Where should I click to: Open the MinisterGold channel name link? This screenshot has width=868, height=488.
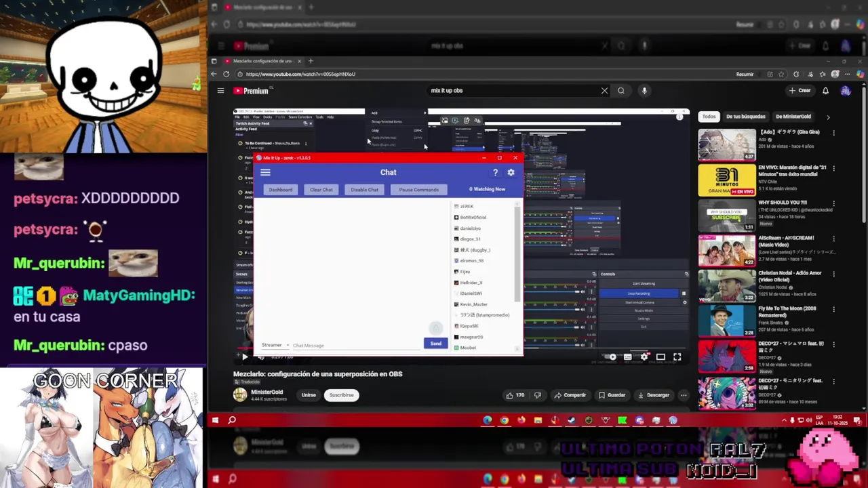(267, 392)
